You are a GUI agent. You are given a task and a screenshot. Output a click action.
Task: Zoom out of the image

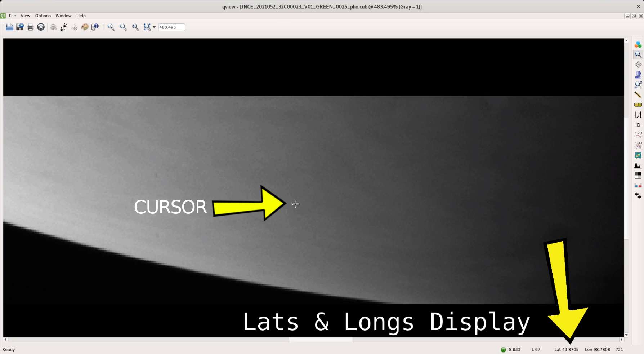click(123, 27)
